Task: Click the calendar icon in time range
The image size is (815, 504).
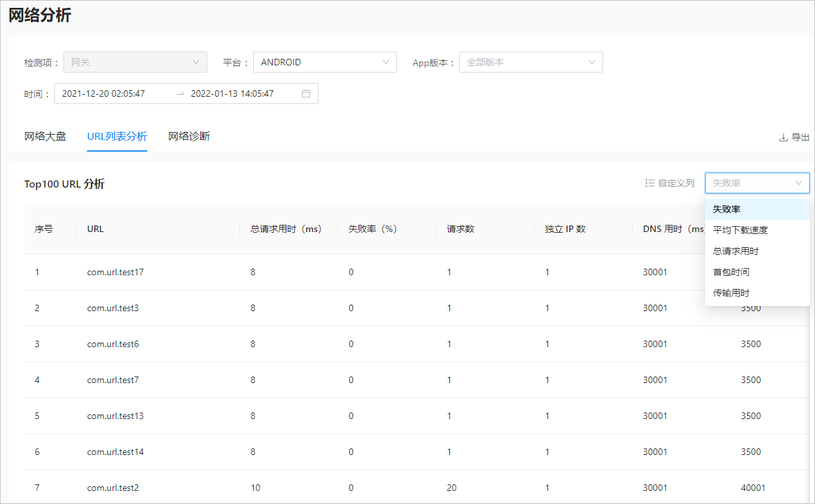Action: (x=305, y=93)
